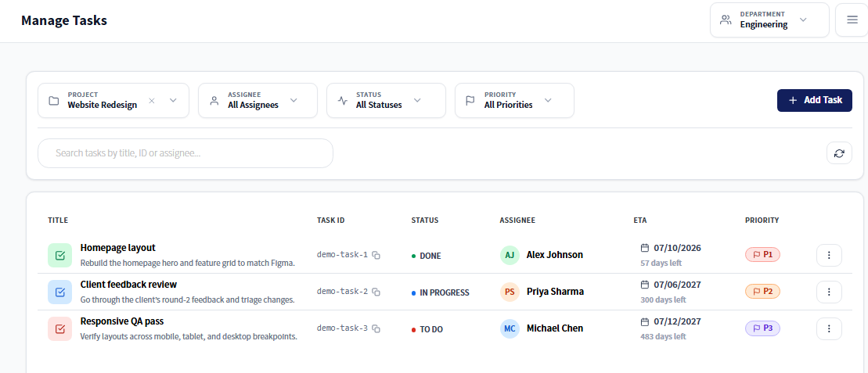Image resolution: width=868 pixels, height=373 pixels.
Task: Click the blue Client feedback review task icon
Action: pos(59,292)
